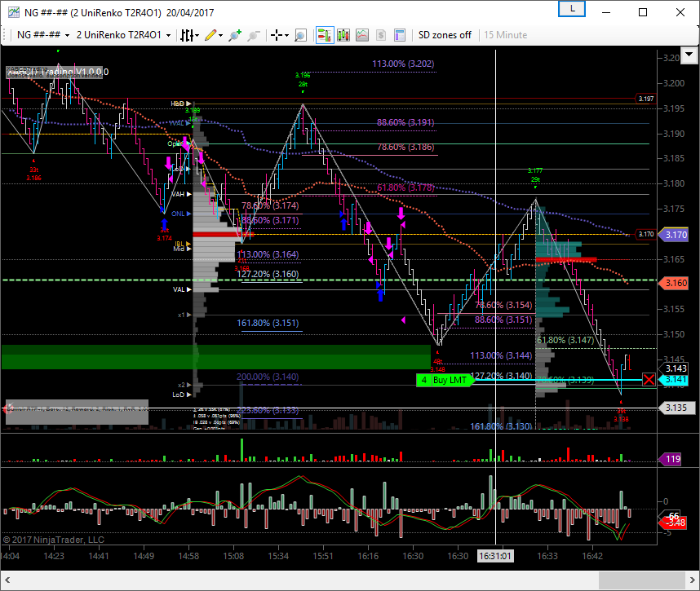This screenshot has height=591, width=700.
Task: Click the gray 3.135 price marker
Action: point(676,408)
